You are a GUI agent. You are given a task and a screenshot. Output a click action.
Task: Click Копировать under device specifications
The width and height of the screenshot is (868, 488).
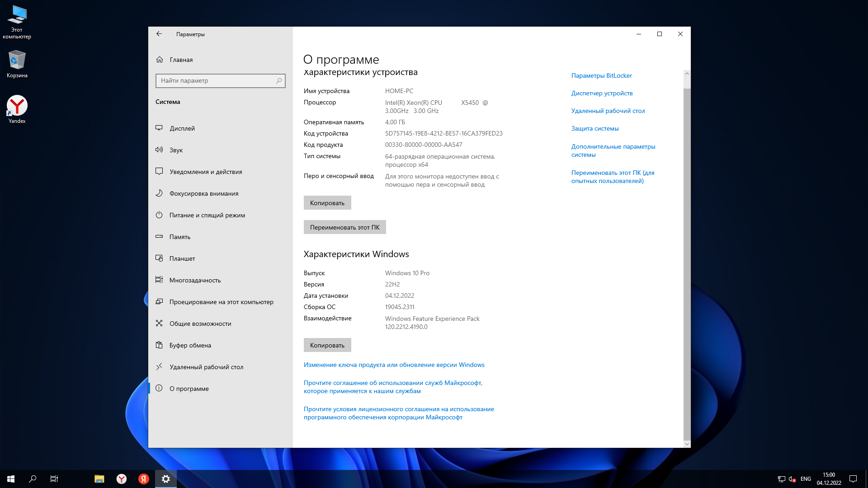(x=327, y=203)
